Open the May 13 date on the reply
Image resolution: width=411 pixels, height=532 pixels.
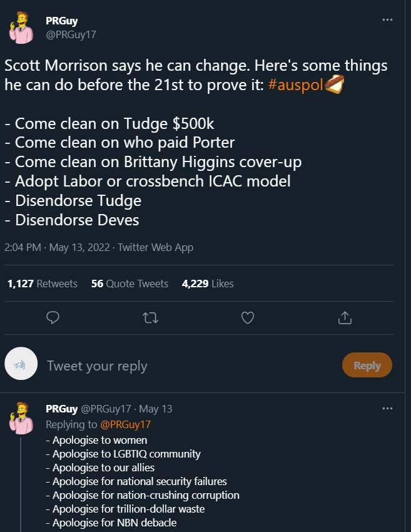[155, 409]
